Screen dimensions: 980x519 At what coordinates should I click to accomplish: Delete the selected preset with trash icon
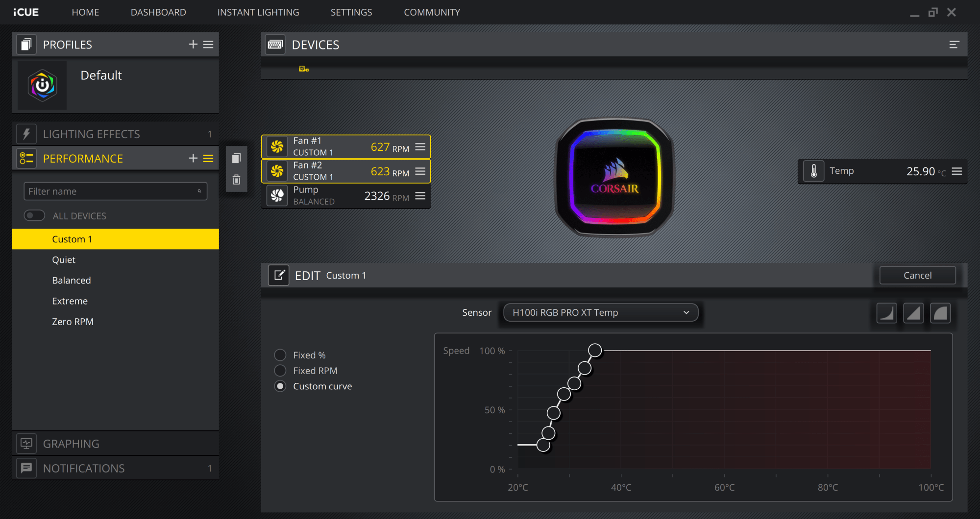coord(236,180)
